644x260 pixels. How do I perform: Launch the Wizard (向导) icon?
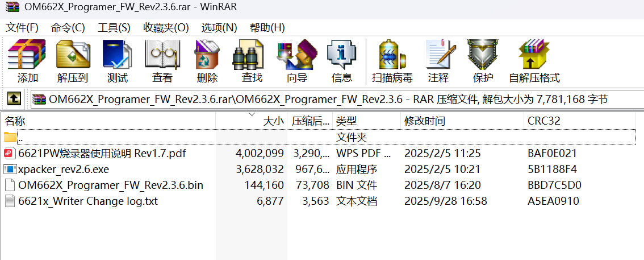coord(296,61)
